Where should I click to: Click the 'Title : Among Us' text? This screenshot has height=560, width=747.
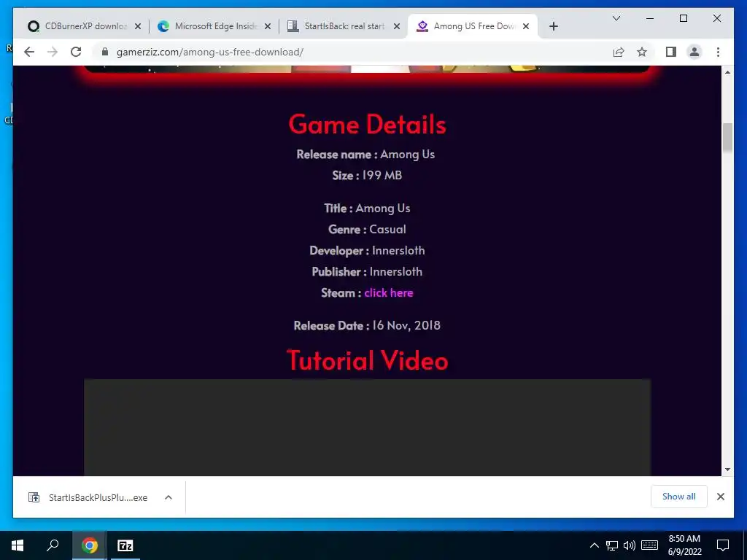(368, 208)
